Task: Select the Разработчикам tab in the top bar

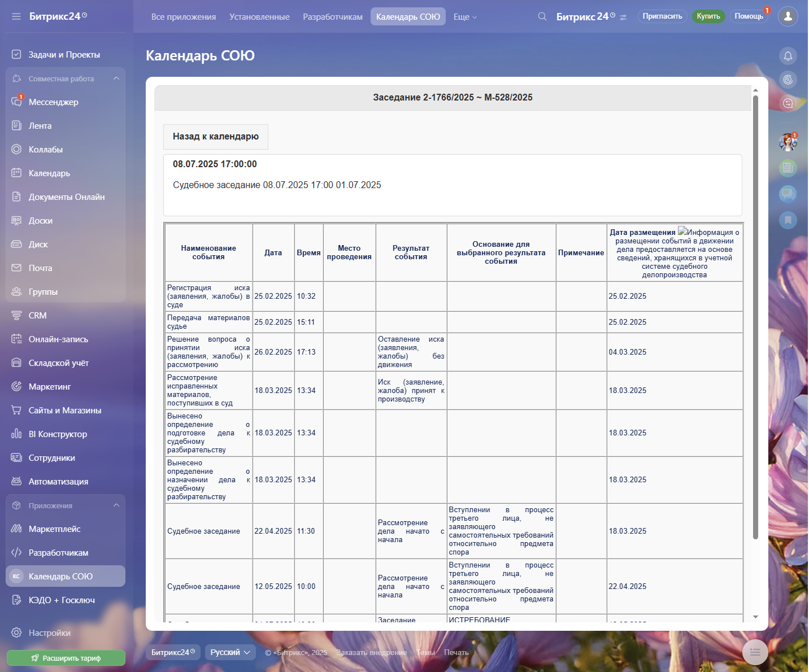Action: (332, 17)
